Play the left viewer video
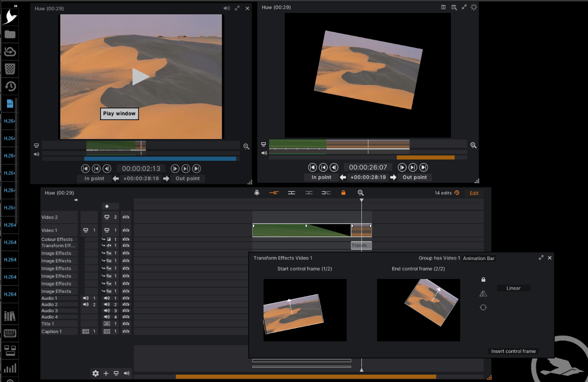 [x=141, y=77]
